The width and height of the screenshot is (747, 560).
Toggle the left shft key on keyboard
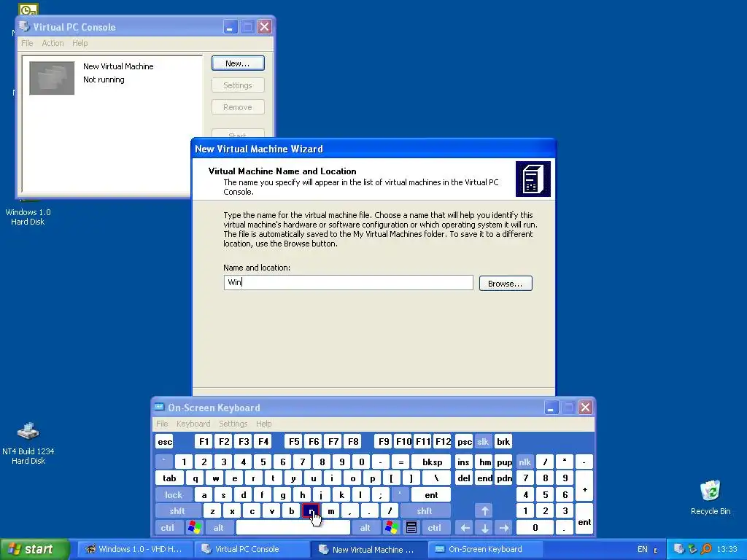click(177, 511)
